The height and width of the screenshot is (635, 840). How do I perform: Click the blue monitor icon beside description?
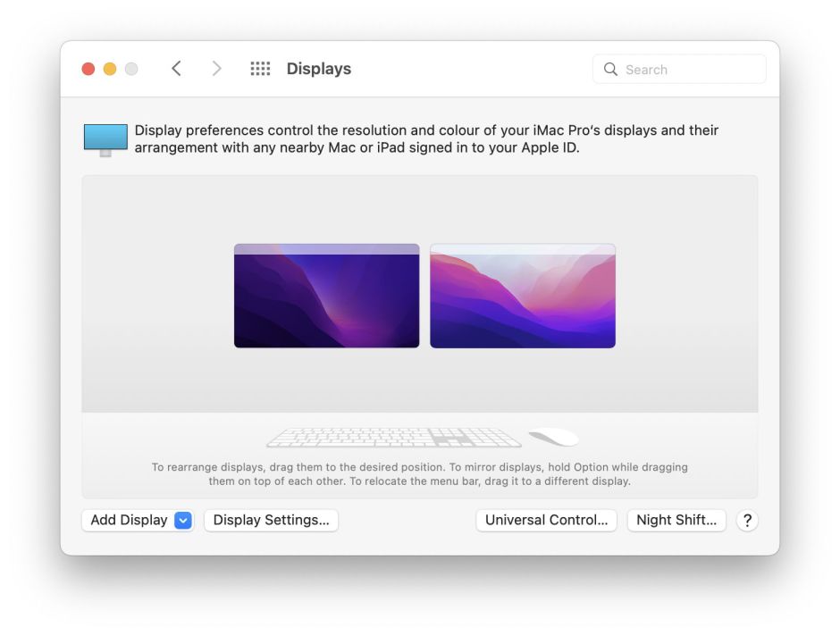tap(105, 140)
